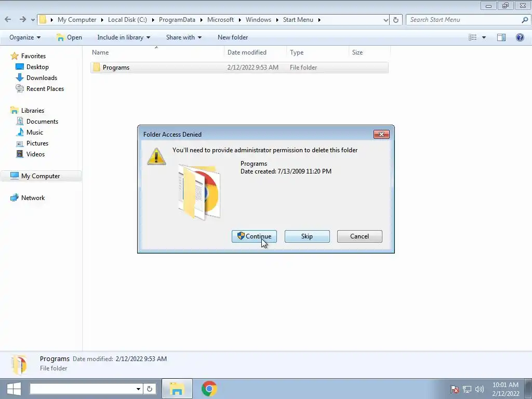Select Start Menu breadcrumb segment
The height and width of the screenshot is (399, 532).
pyautogui.click(x=298, y=20)
